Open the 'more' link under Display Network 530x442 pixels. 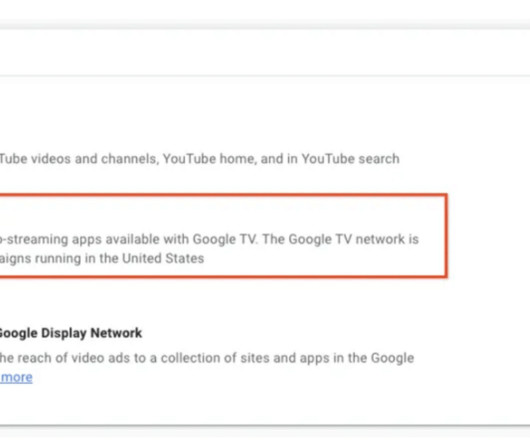16,377
